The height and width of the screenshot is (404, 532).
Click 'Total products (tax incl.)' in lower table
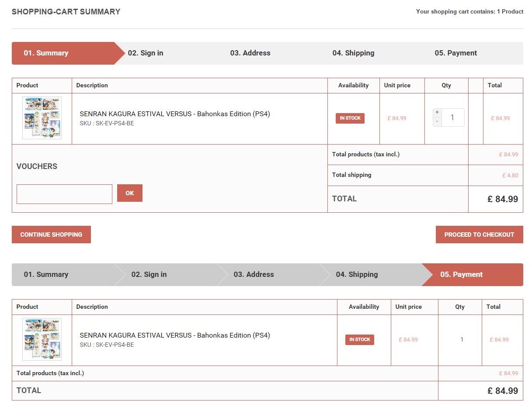pos(50,373)
